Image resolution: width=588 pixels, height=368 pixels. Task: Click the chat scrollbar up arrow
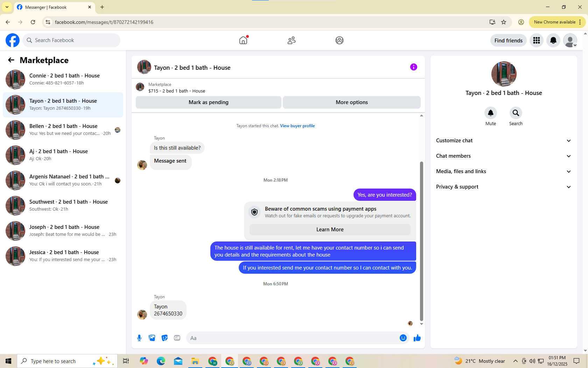pos(421,116)
